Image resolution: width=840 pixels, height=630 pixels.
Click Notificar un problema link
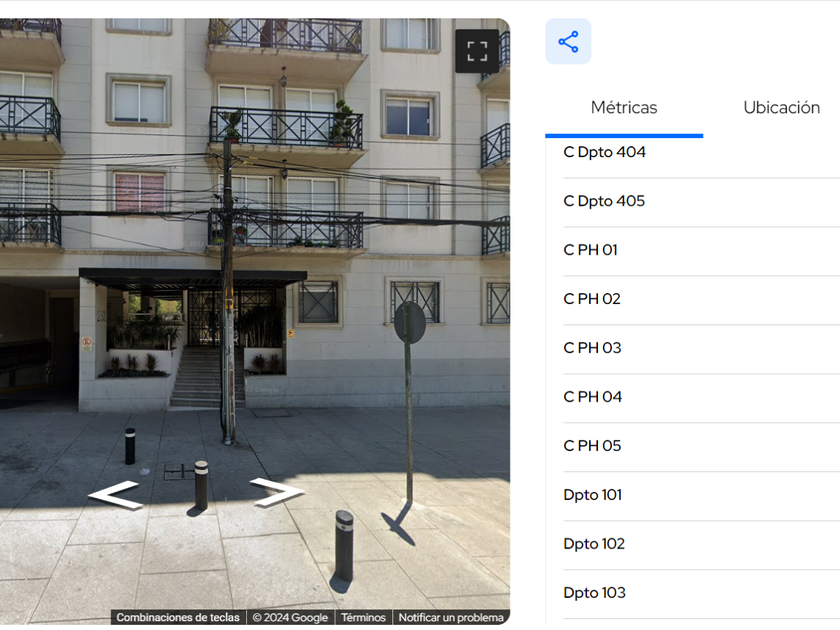pyautogui.click(x=451, y=617)
